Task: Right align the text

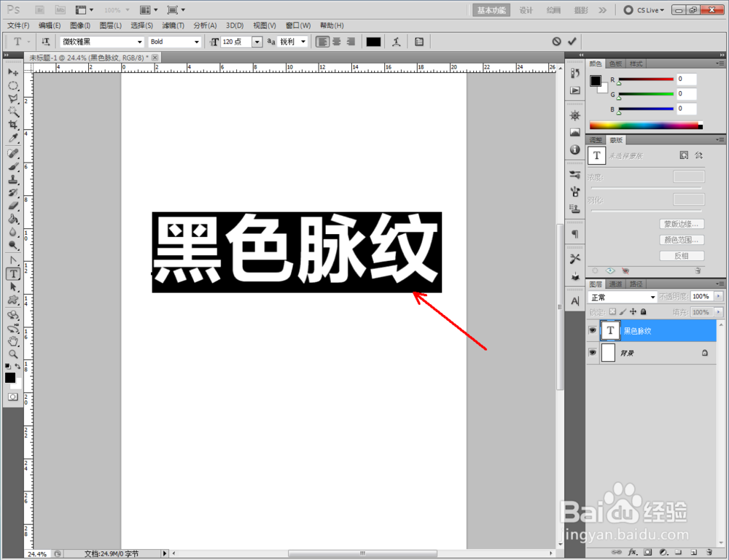Action: (351, 42)
